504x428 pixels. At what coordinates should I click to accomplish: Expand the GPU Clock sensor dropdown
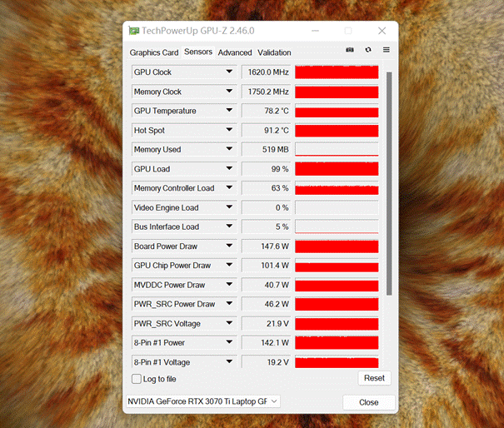click(229, 72)
